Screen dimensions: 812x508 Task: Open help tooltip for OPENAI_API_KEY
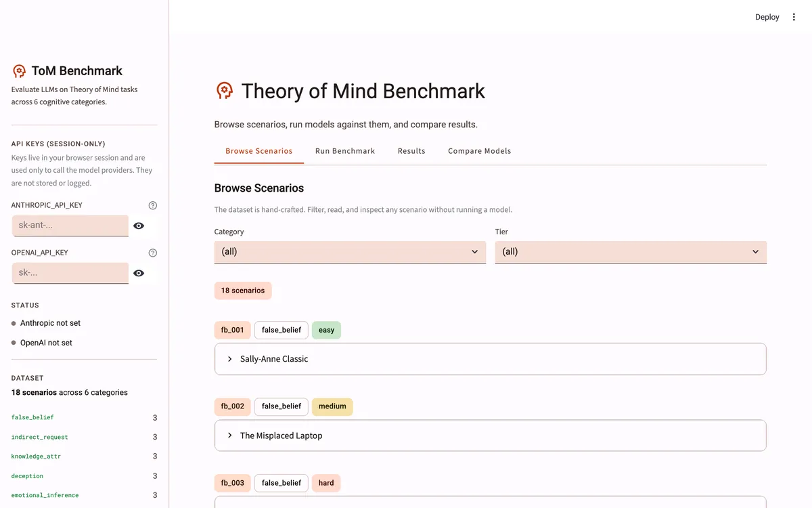[153, 253]
